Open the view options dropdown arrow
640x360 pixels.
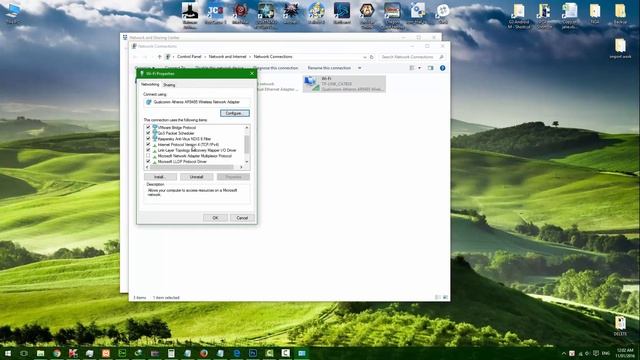(x=419, y=68)
